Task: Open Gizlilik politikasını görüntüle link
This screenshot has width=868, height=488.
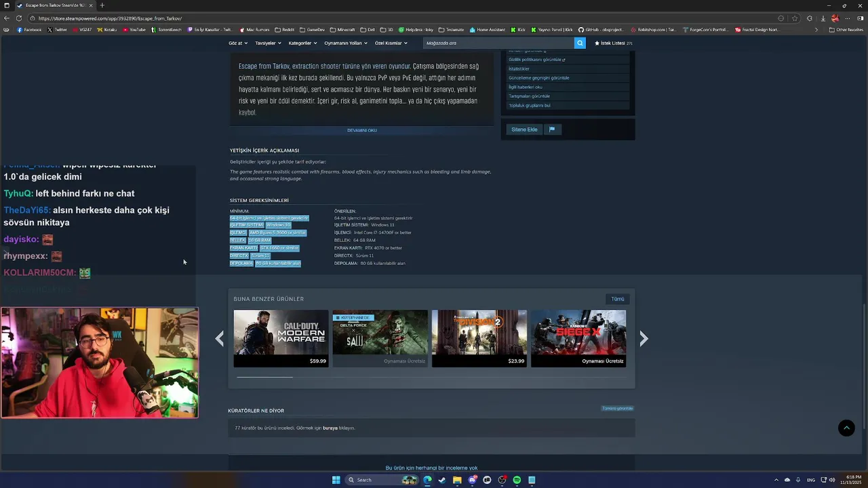Action: 537,60
